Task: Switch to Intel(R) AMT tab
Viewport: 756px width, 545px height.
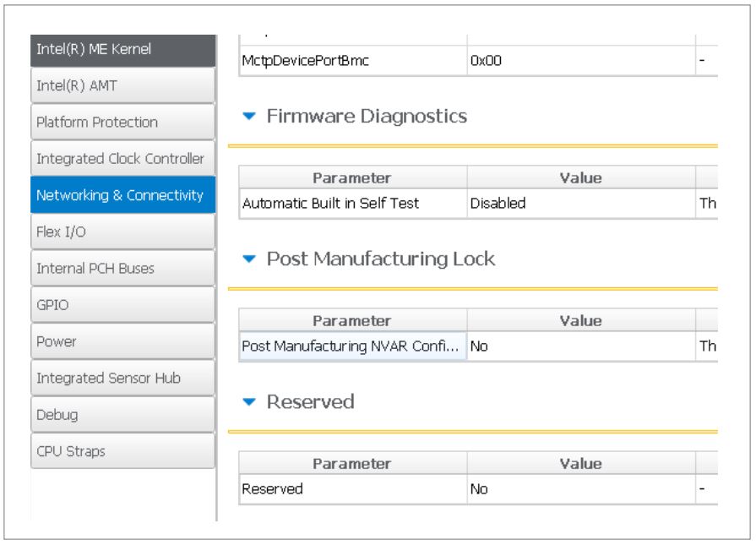Action: (x=122, y=85)
